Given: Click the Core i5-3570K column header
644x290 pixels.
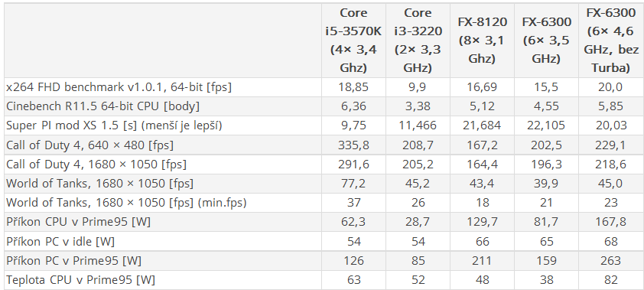Looking at the screenshot, I should [x=353, y=41].
